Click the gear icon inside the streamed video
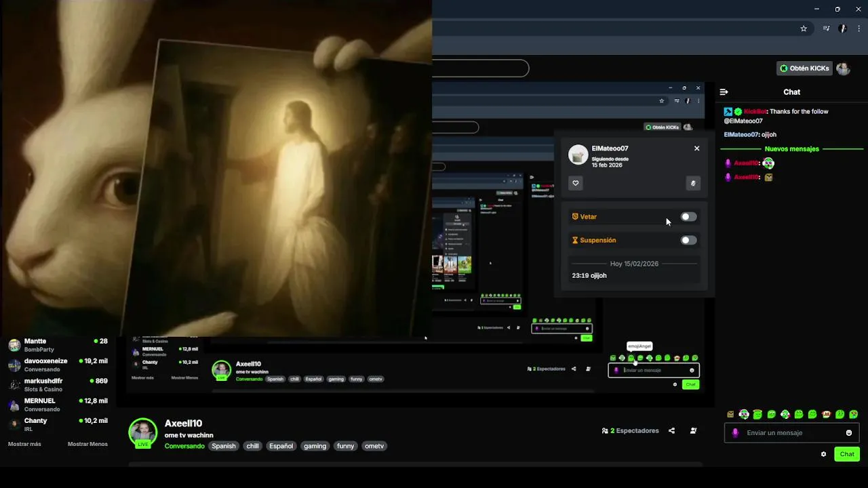Viewport: 868px width, 488px height. coord(675,384)
